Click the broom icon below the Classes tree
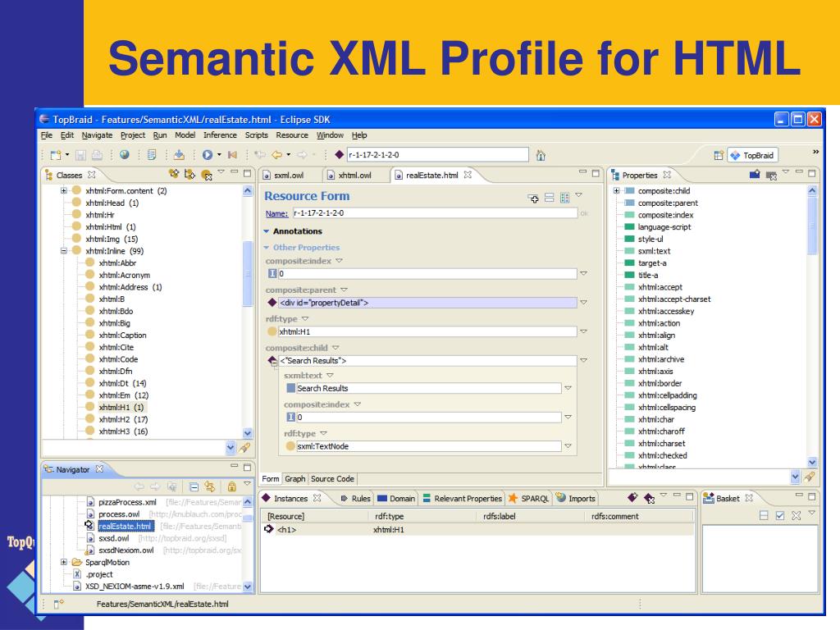 [x=244, y=447]
